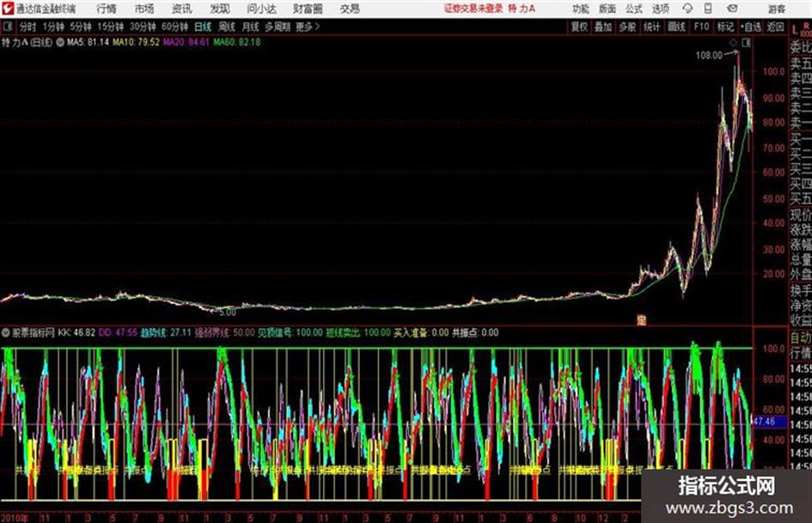This screenshot has width=812, height=523.
Task: Click the 强弱界线: 50.00 value
Action: [x=225, y=332]
